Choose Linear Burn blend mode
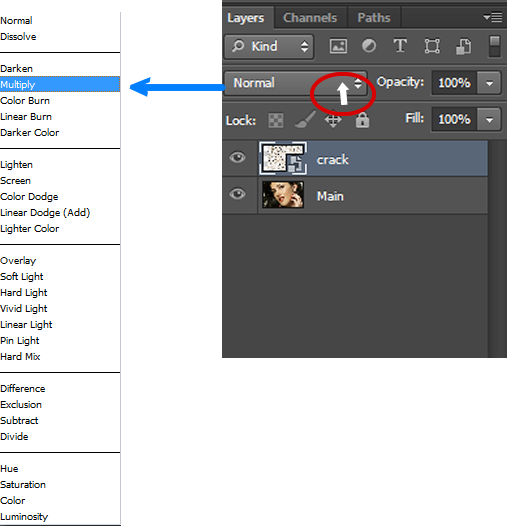Viewport: 507px width, 526px height. (26, 117)
